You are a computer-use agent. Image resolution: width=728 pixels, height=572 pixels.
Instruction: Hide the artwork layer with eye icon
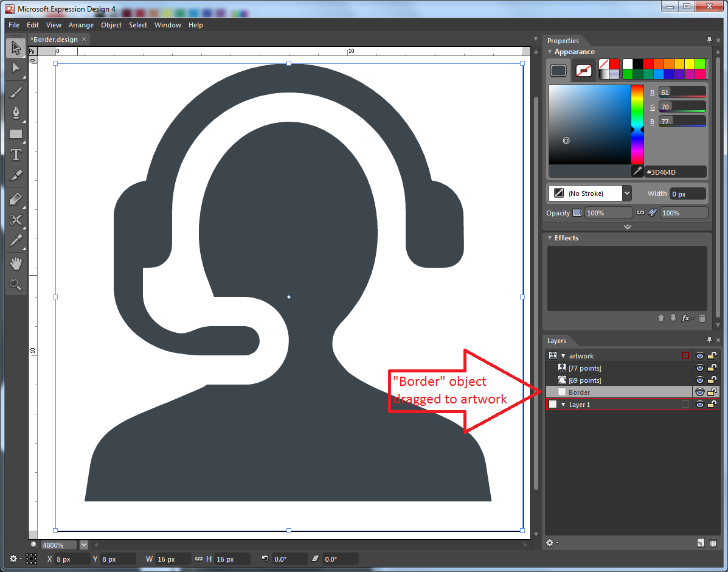click(x=699, y=356)
